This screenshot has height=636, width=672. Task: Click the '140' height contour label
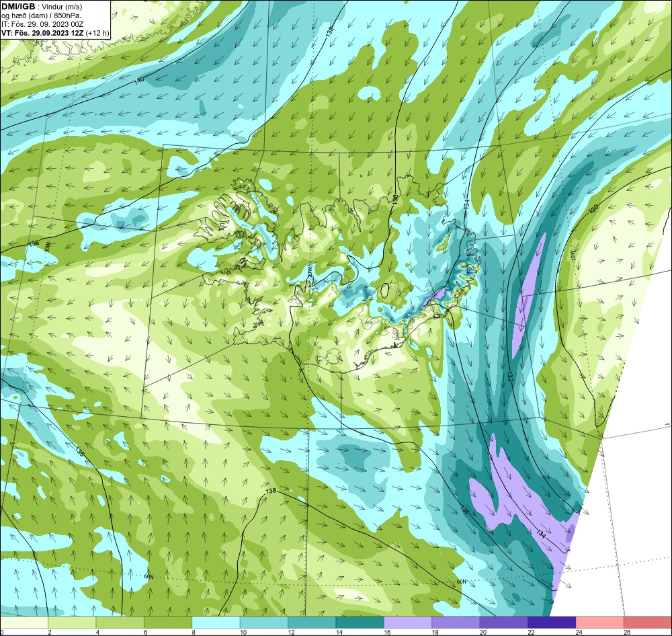pyautogui.click(x=139, y=80)
